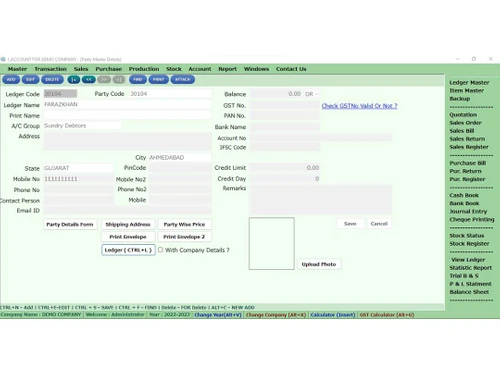Click the PAN No. field
The image size is (500, 375).
(284, 116)
